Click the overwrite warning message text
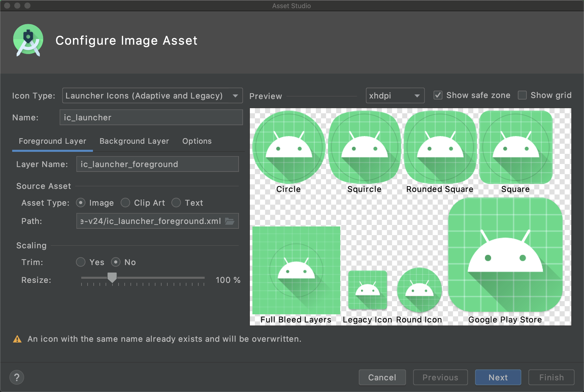This screenshot has width=584, height=392. tap(164, 339)
